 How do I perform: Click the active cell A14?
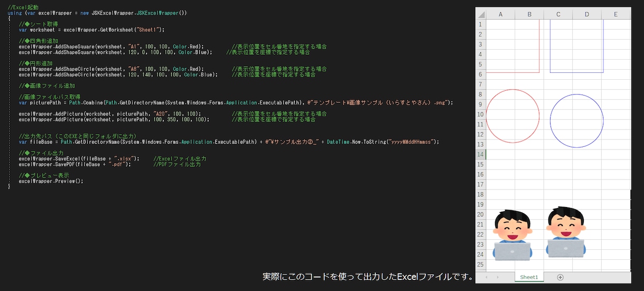[x=500, y=155]
